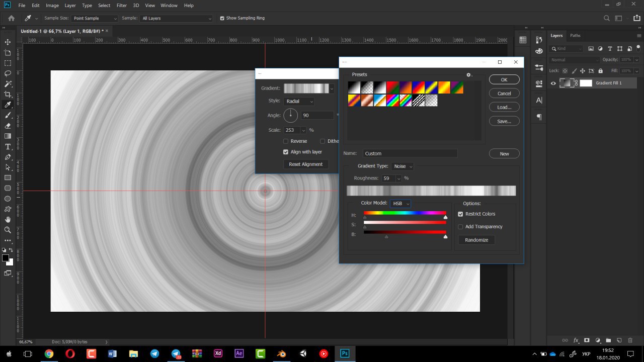Open the Layer menu

pyautogui.click(x=70, y=6)
